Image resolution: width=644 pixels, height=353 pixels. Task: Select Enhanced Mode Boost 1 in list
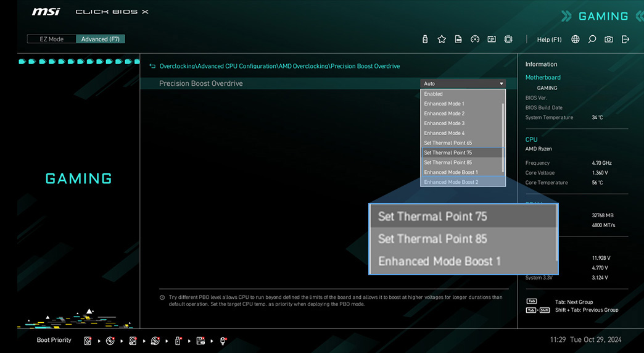point(461,172)
